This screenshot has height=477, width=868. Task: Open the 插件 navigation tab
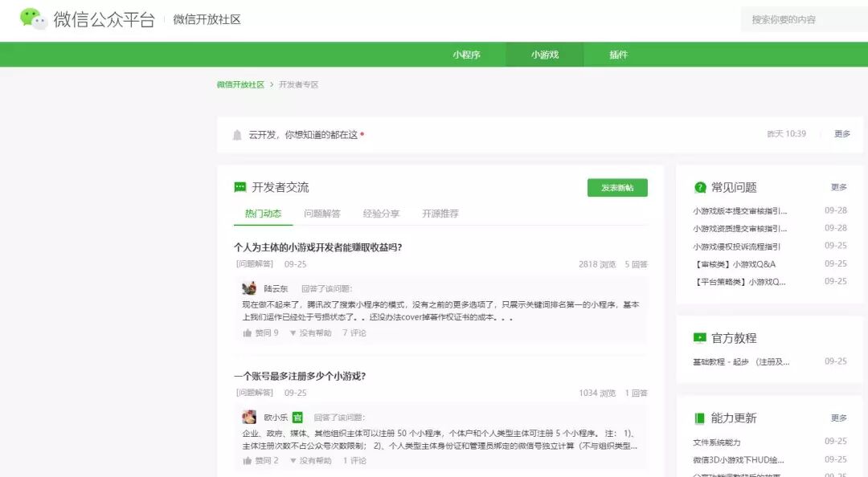click(618, 55)
